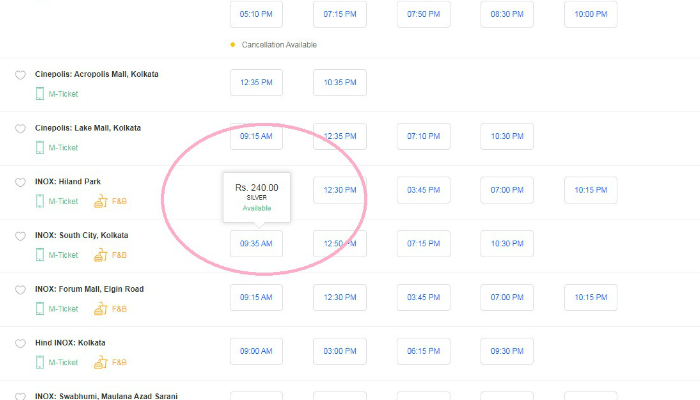Select 10:15 PM show at INOX: Forum Mall
The image size is (700, 400).
pyautogui.click(x=591, y=297)
